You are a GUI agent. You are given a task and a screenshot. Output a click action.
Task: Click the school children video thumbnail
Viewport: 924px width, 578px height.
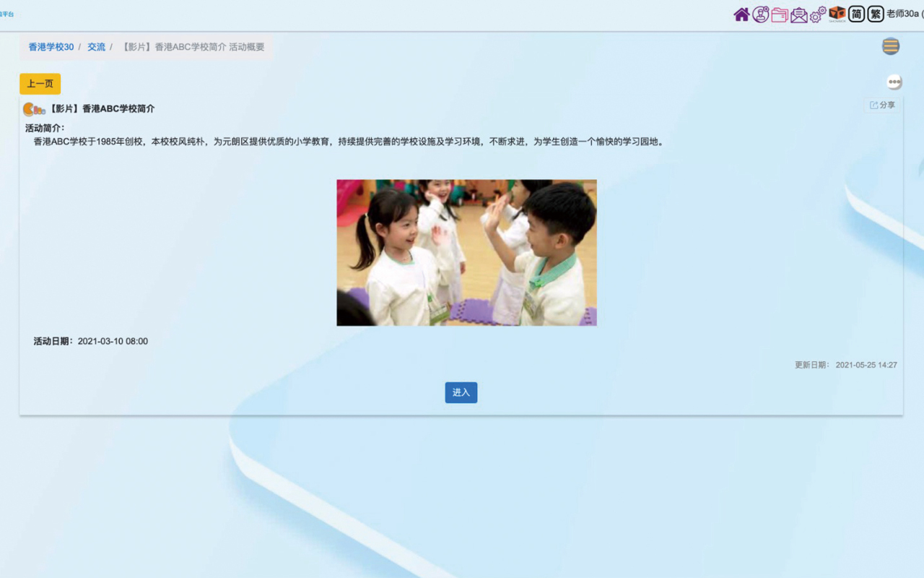(466, 253)
